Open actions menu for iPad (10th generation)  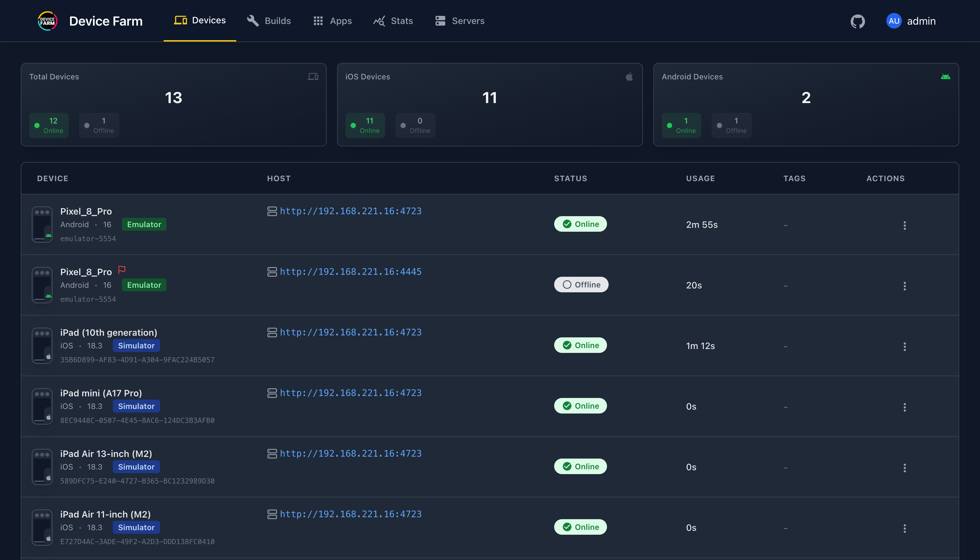(904, 346)
